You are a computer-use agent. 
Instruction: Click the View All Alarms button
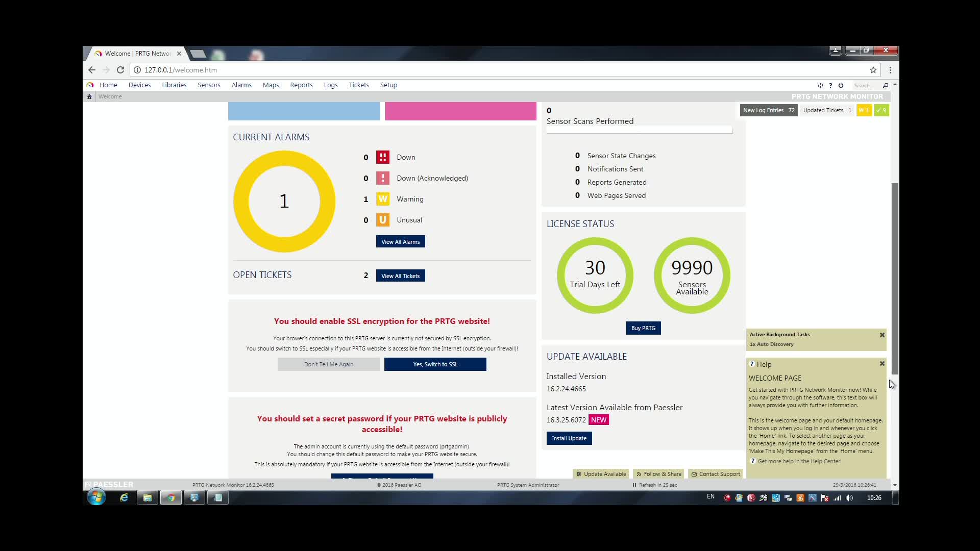pyautogui.click(x=400, y=242)
